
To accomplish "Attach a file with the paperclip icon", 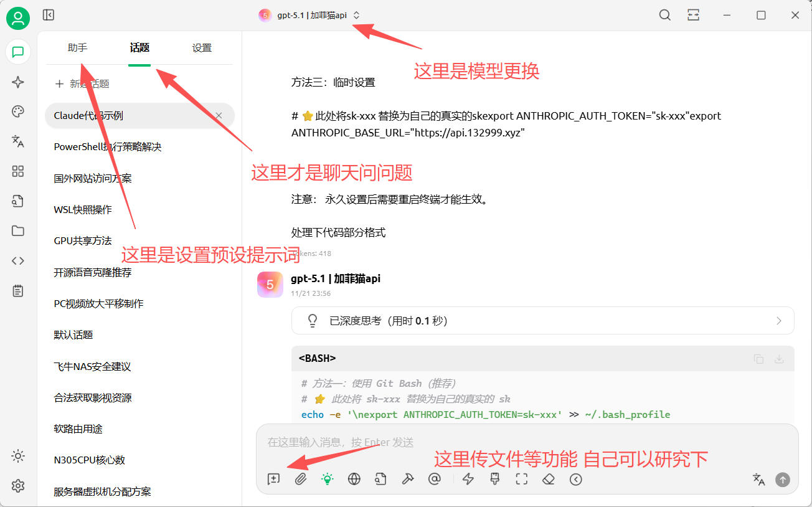I will [300, 479].
